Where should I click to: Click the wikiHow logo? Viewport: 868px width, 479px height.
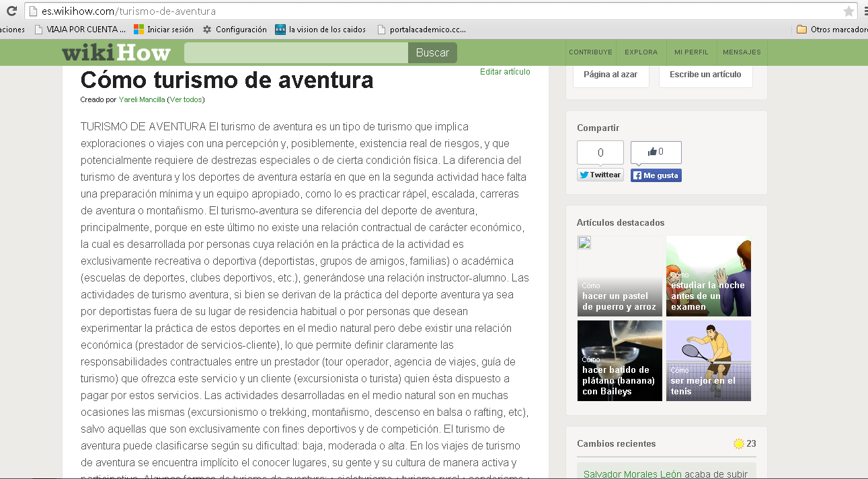116,52
